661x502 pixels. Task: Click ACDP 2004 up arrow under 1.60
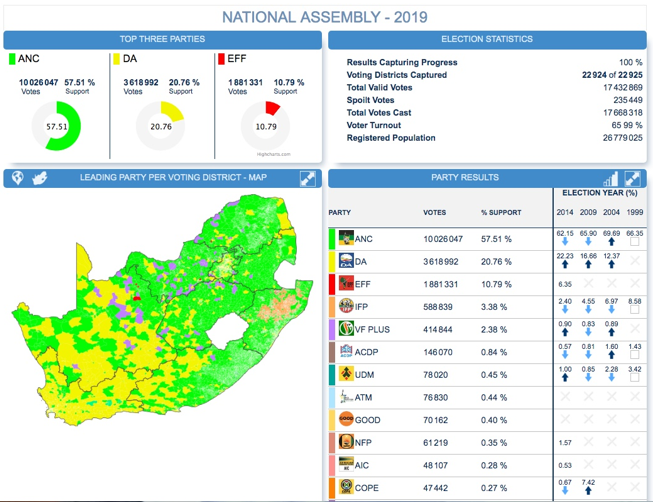611,355
